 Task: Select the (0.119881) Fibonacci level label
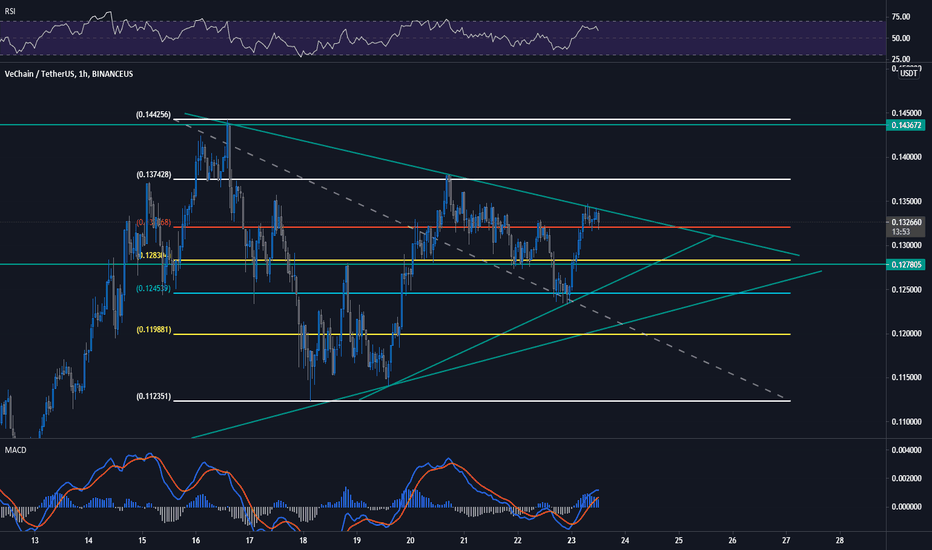pos(154,329)
